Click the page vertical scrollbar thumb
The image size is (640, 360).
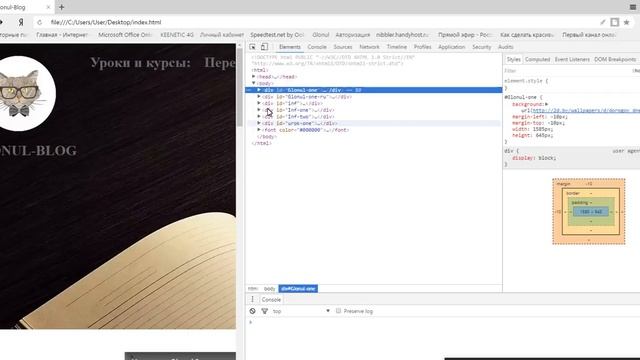(x=240, y=87)
